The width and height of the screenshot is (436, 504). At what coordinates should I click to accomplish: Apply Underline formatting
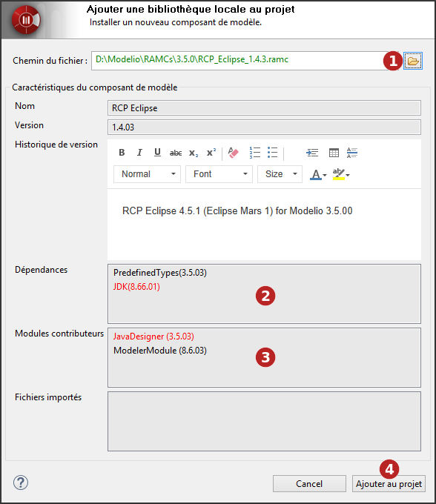tap(157, 153)
